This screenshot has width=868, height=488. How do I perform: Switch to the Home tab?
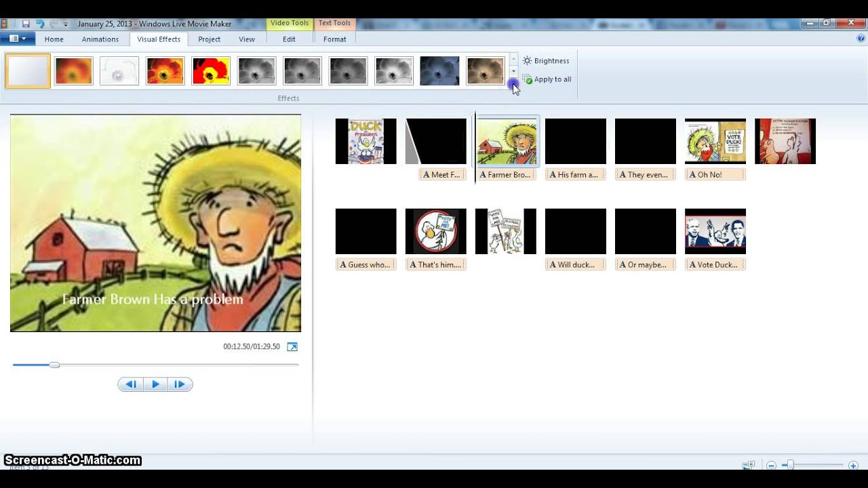tap(54, 39)
